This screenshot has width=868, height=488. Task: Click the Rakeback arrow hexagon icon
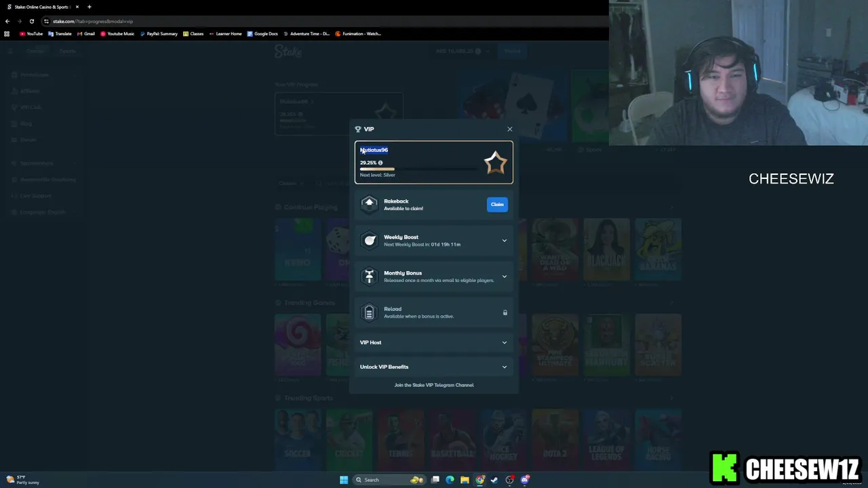click(369, 204)
